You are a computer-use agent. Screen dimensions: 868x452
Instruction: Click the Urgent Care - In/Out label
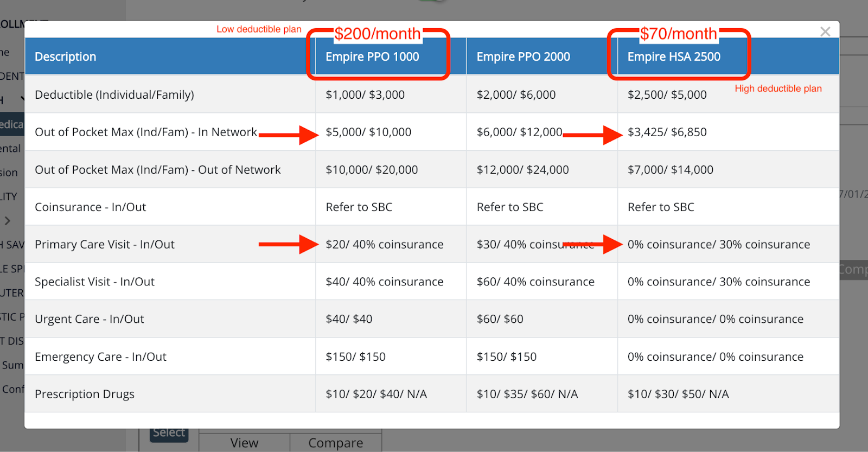[90, 319]
